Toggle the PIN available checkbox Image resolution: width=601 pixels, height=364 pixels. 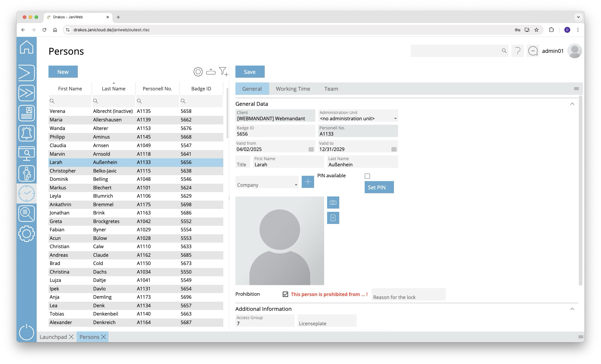click(367, 176)
